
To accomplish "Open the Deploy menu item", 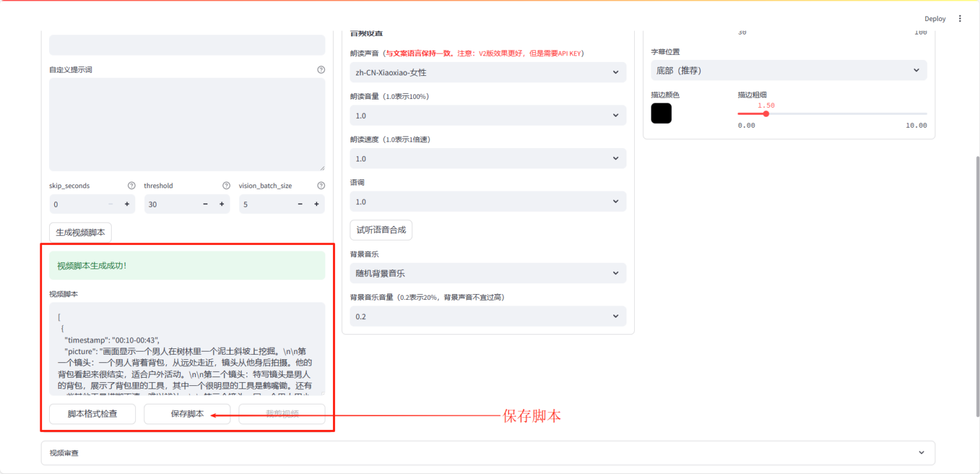I will pos(935,19).
